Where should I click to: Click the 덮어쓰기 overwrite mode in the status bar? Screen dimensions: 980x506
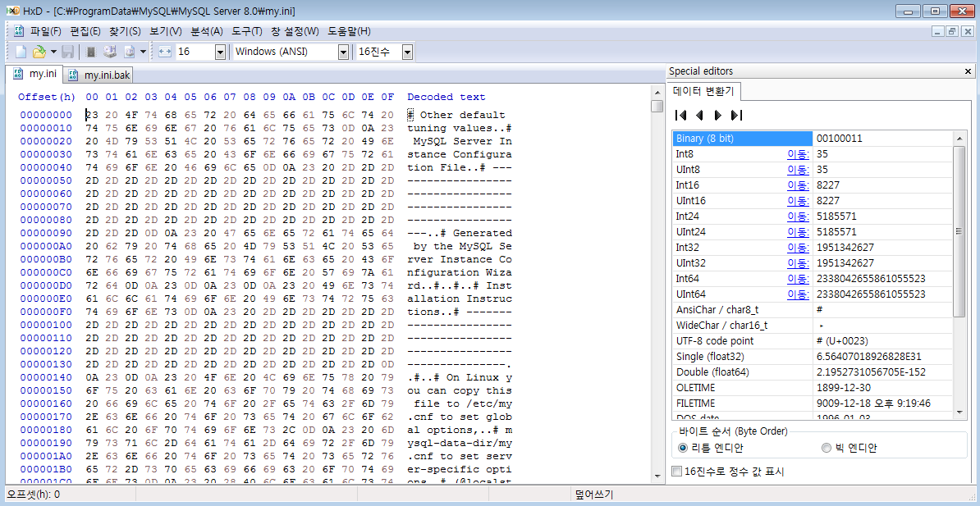click(x=593, y=495)
